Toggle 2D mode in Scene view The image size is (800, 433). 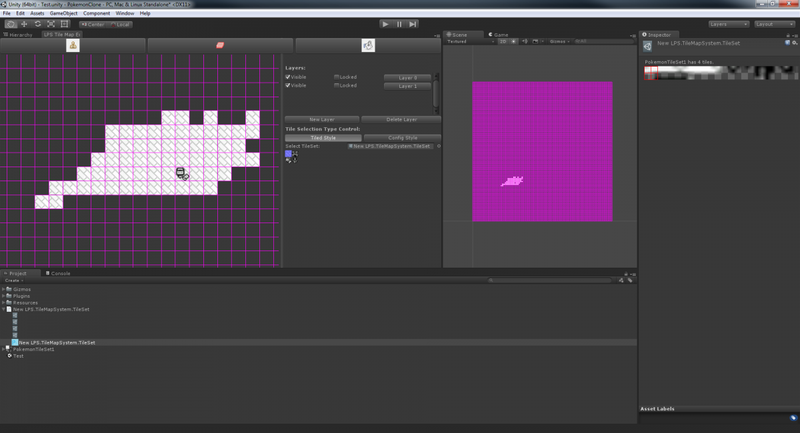point(503,41)
